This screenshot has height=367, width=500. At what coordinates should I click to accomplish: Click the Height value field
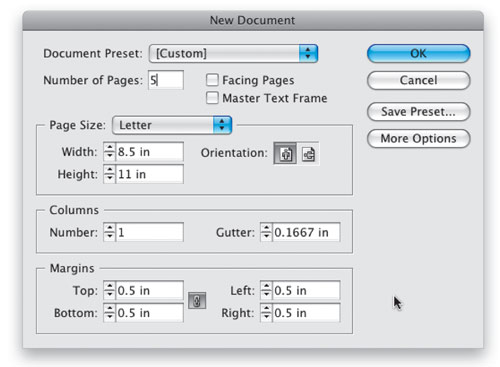click(x=149, y=174)
